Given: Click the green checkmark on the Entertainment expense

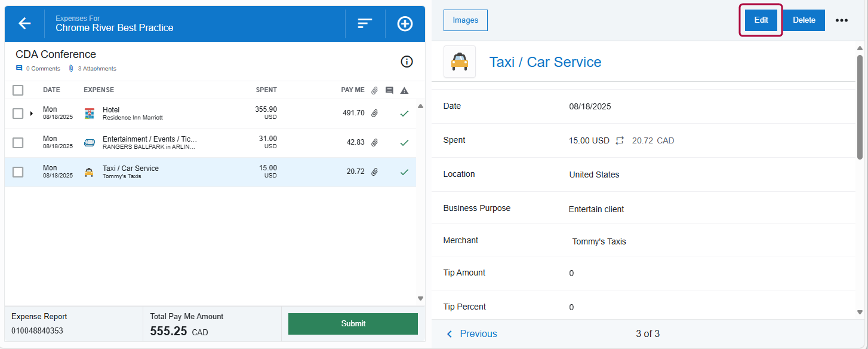Looking at the screenshot, I should (x=404, y=142).
